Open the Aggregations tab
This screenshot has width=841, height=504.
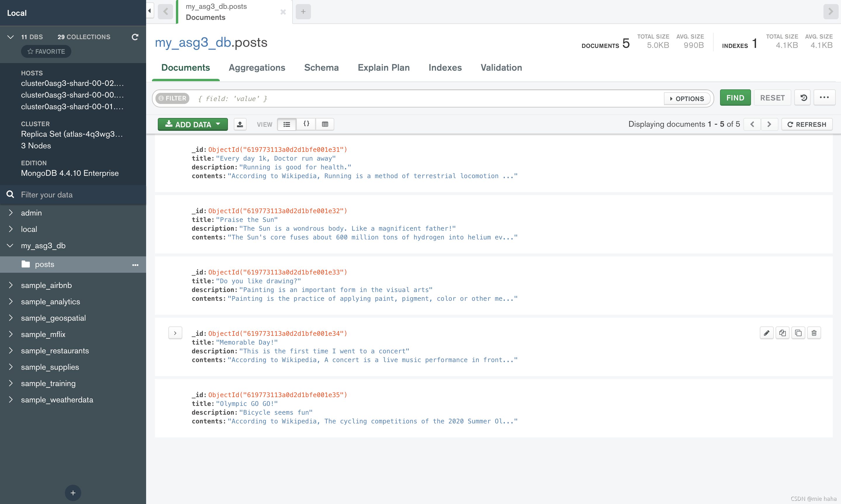coord(257,67)
